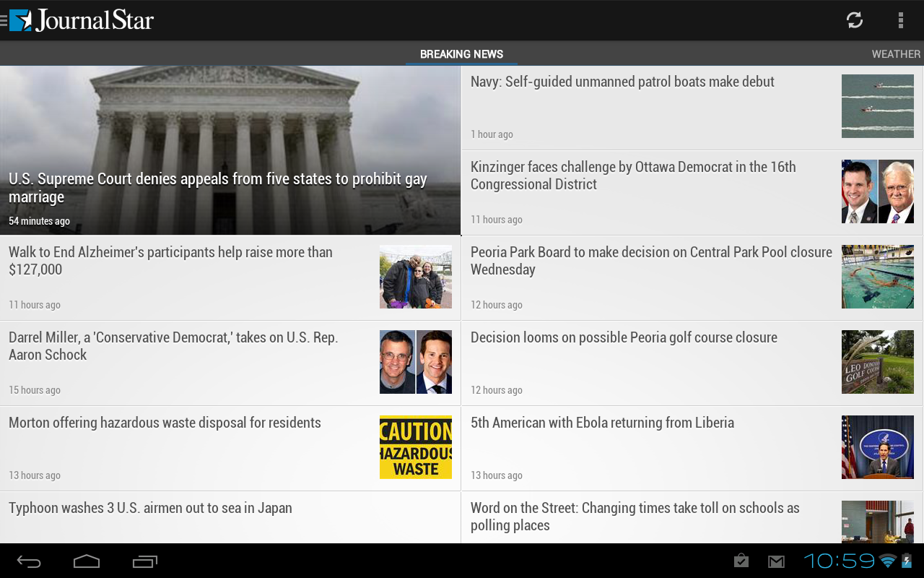Open the overflow options menu
This screenshot has width=924, height=578.
pos(900,20)
